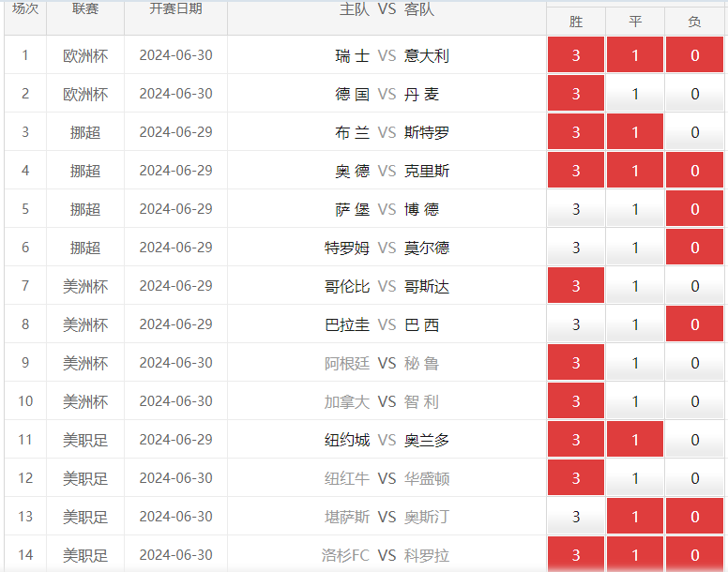Select draw (1) for 德国 VS 丹麦

coord(635,93)
